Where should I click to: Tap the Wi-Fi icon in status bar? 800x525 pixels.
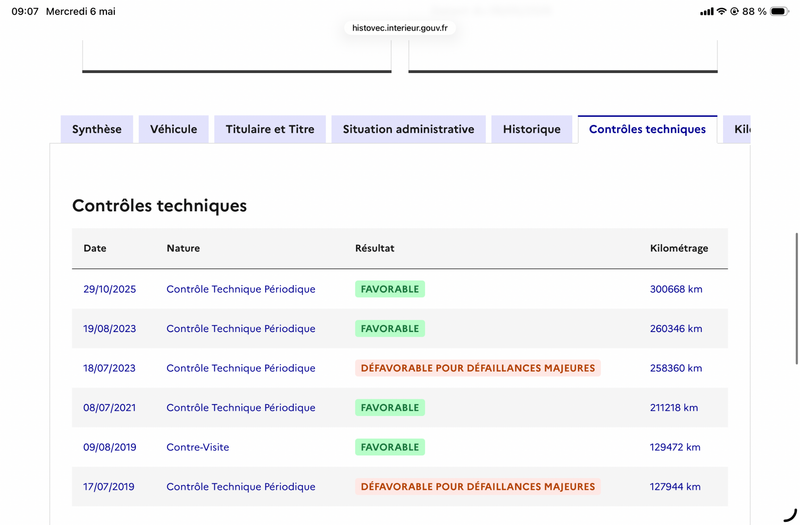[x=721, y=11]
